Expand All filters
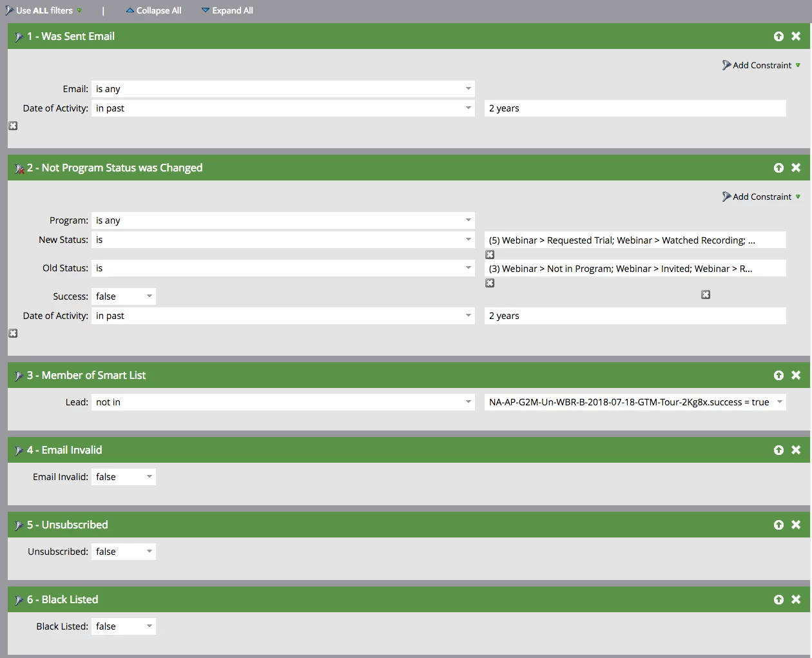The width and height of the screenshot is (812, 658). tap(227, 10)
